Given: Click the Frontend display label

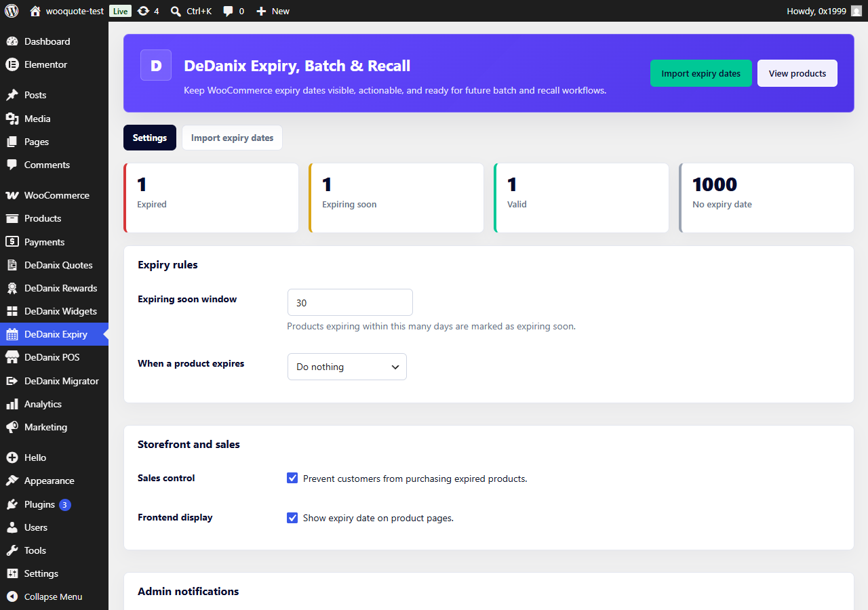Looking at the screenshot, I should 175,517.
